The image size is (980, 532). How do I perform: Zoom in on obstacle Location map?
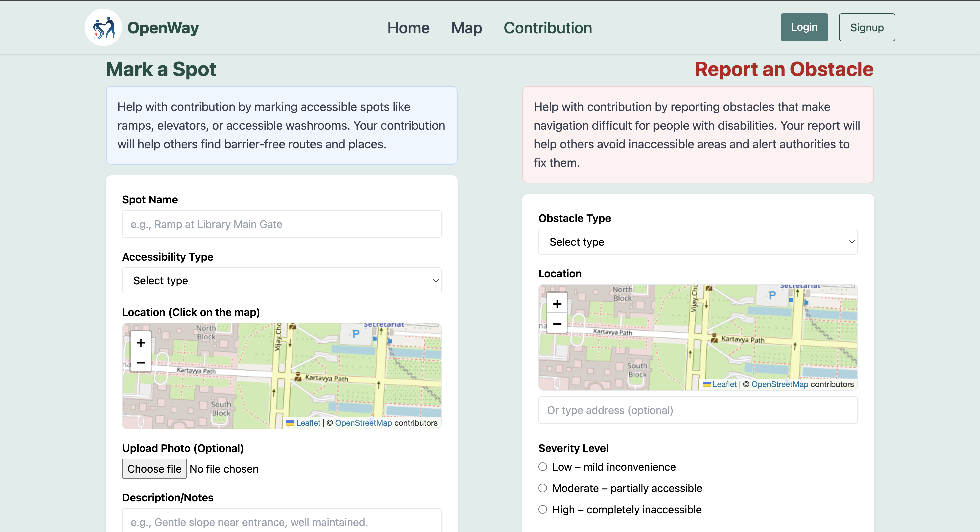pyautogui.click(x=557, y=304)
